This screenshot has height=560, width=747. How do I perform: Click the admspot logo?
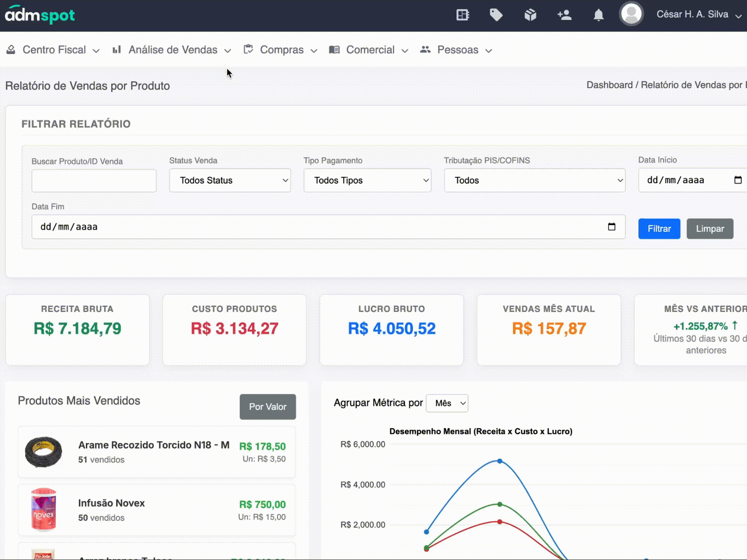pyautogui.click(x=40, y=15)
